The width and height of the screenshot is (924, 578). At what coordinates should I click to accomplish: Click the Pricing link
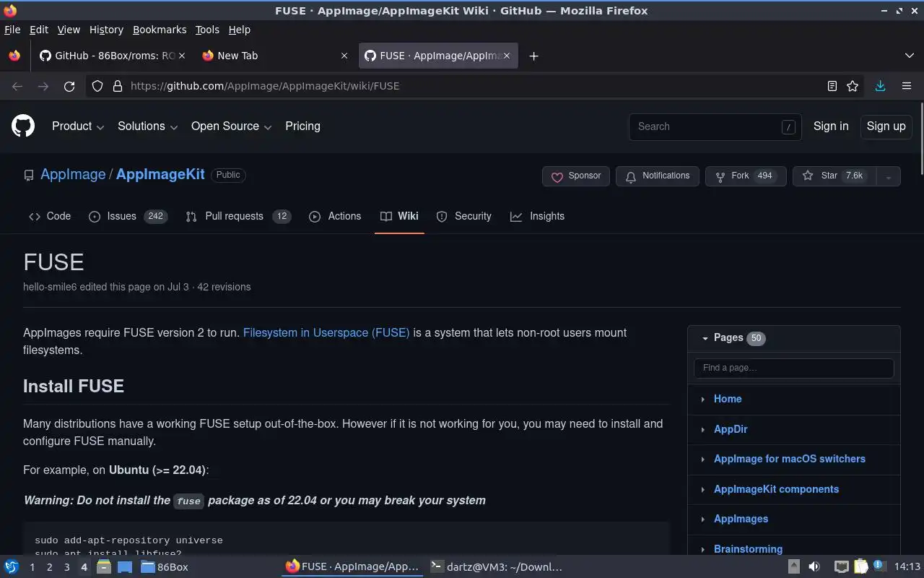click(x=302, y=126)
